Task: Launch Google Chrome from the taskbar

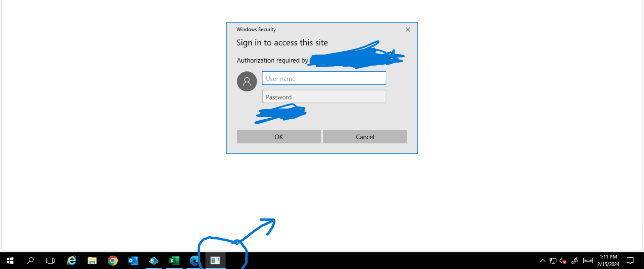Action: [113, 261]
